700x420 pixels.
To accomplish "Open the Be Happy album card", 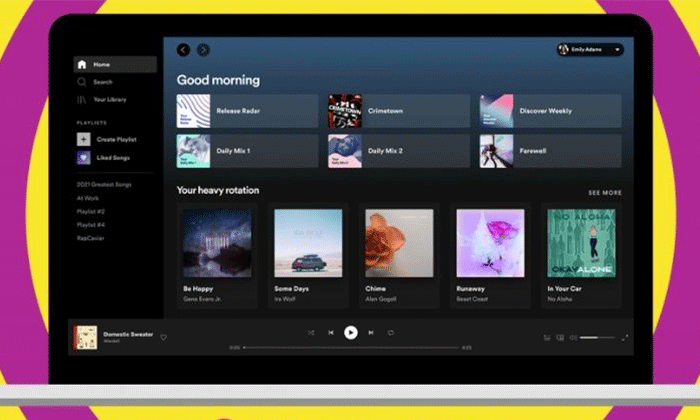I will pyautogui.click(x=217, y=256).
